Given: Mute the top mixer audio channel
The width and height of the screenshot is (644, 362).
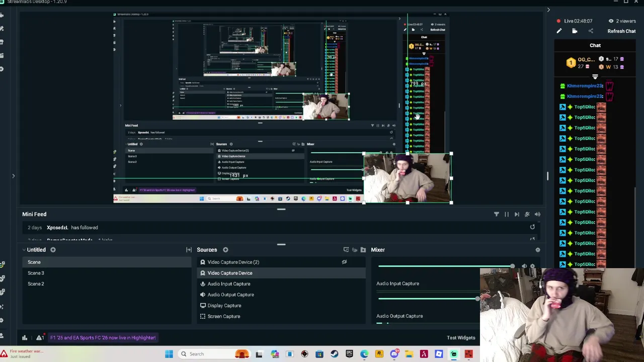Looking at the screenshot, I should point(524,266).
